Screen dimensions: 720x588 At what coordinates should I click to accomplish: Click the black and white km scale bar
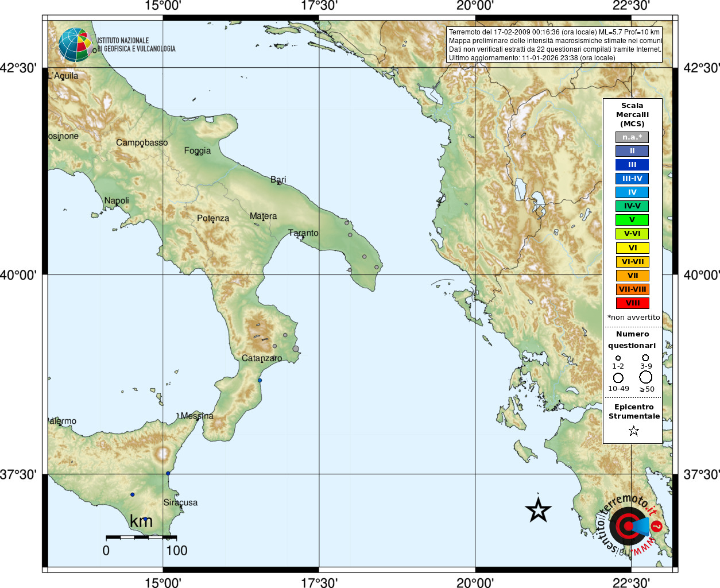point(141,537)
